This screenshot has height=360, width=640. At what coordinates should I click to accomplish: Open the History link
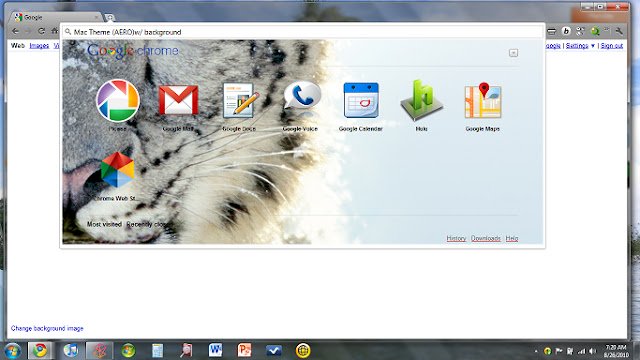pyautogui.click(x=456, y=238)
